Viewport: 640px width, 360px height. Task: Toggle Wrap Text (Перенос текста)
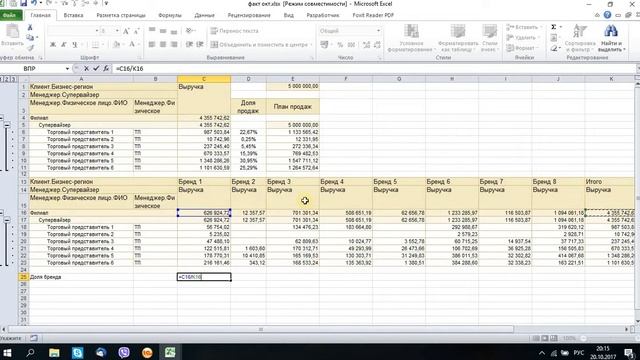tap(235, 31)
